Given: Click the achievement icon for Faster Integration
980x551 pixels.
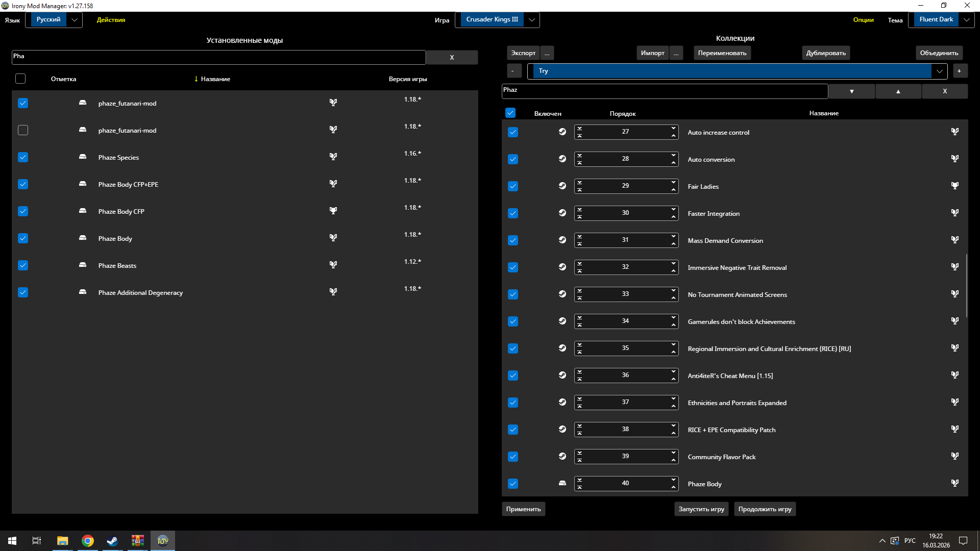Looking at the screenshot, I should [955, 213].
